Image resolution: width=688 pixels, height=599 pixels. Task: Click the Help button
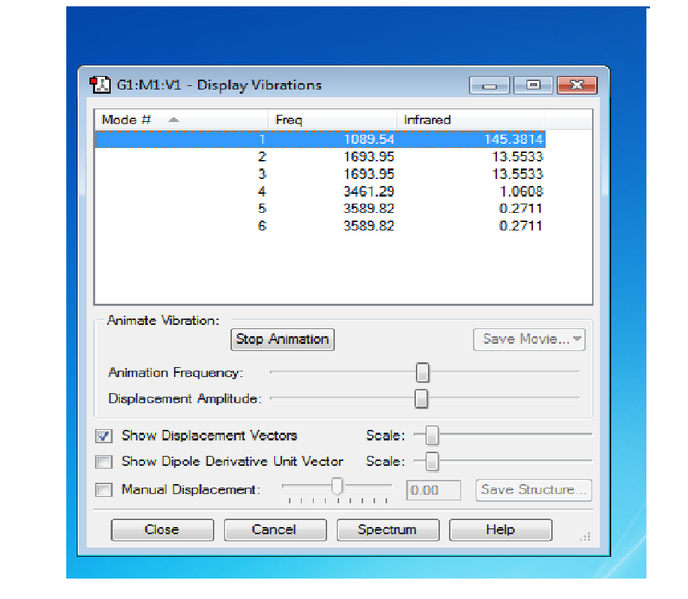(x=501, y=530)
